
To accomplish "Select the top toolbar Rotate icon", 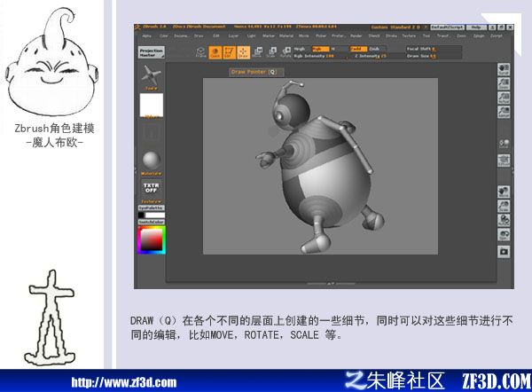I will 286,52.
